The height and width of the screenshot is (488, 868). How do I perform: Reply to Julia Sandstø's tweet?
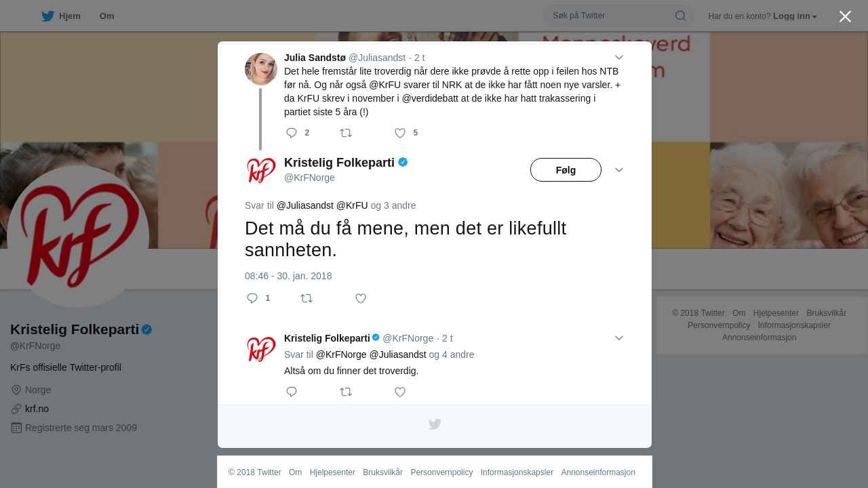[292, 133]
